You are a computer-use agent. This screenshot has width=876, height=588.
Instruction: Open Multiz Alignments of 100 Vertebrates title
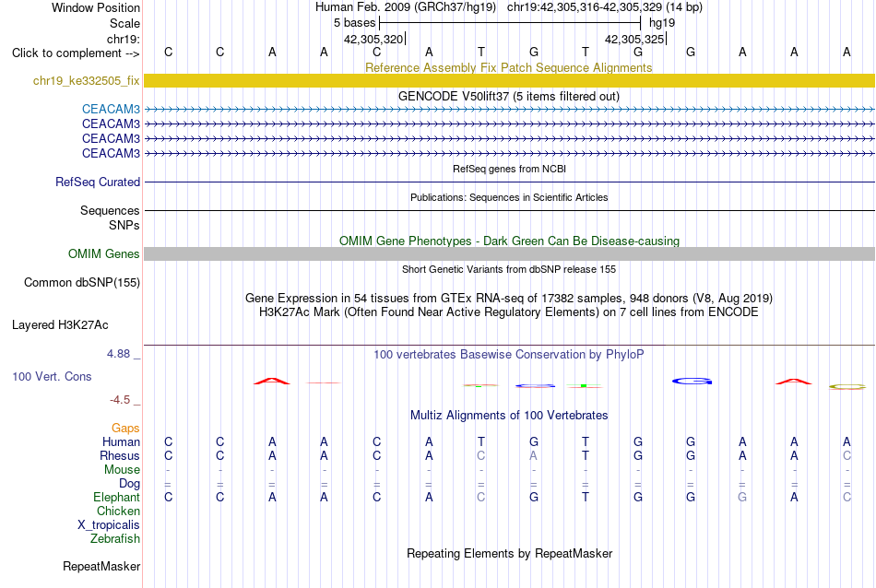pos(509,416)
